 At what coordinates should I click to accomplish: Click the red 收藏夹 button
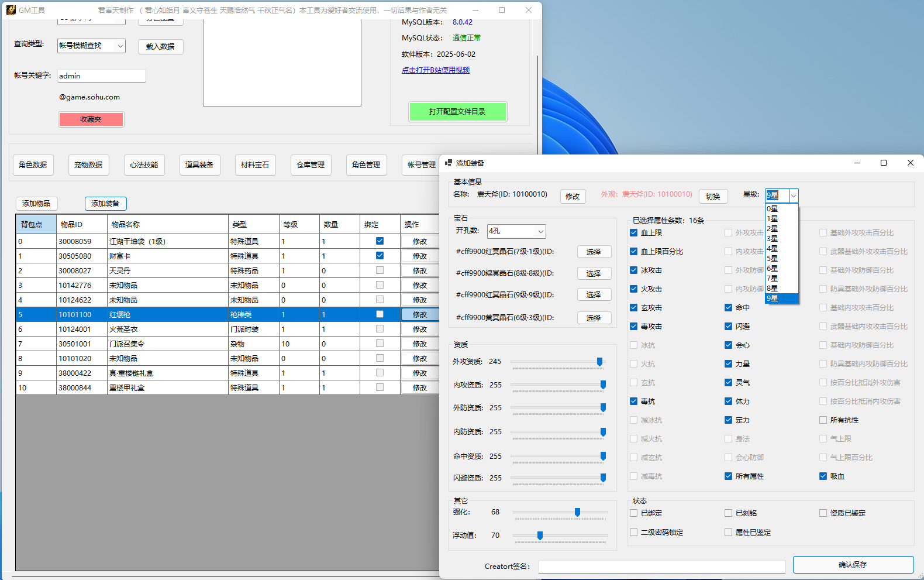tap(91, 119)
